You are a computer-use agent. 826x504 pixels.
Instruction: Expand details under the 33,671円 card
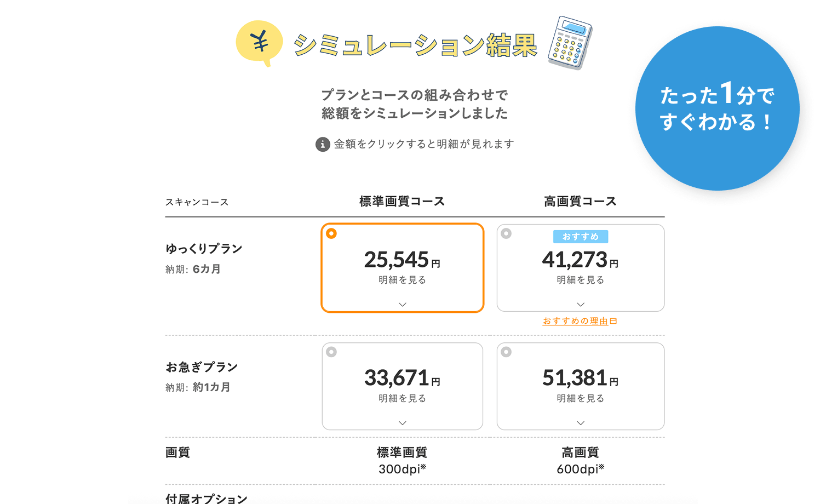tap(402, 423)
